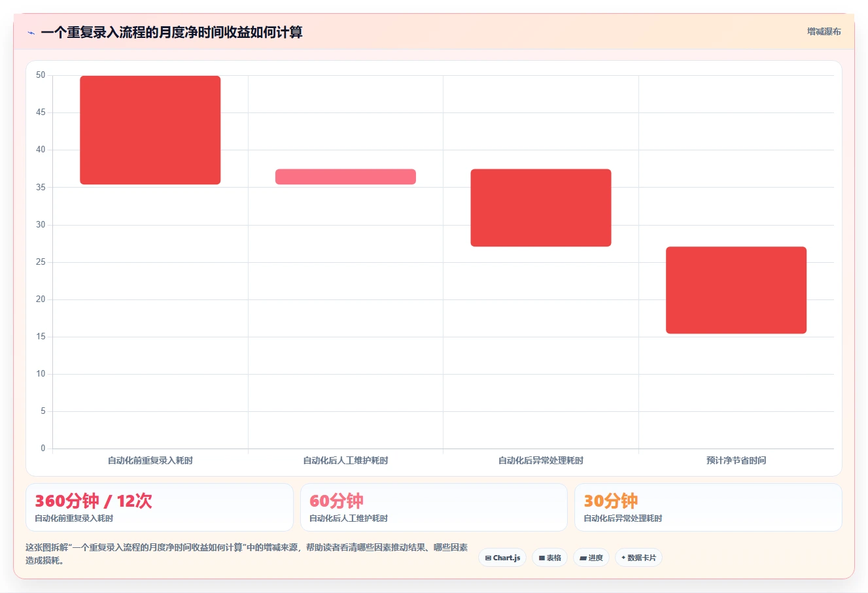The height and width of the screenshot is (593, 868).
Task: Open the 30分钟 data card
Action: [708, 507]
